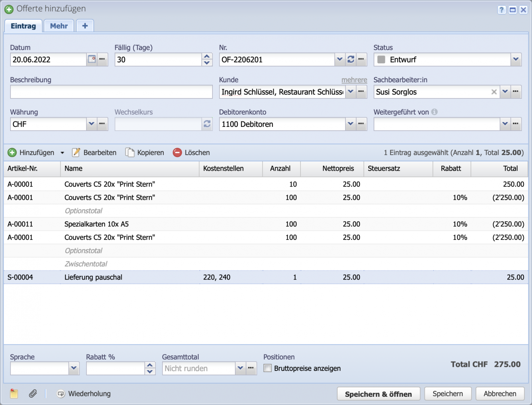532x405 pixels.
Task: Refresh the offer number OF-2206201
Action: tap(351, 59)
